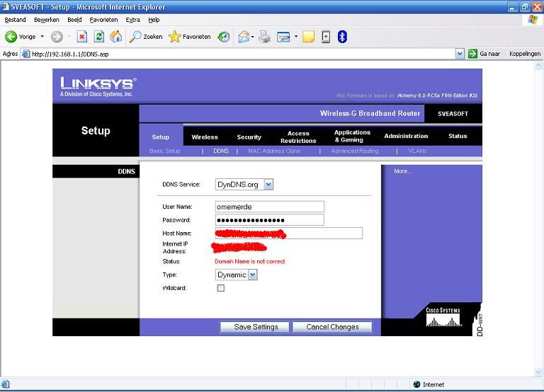This screenshot has height=392, width=544.
Task: Click the History clock icon
Action: (x=224, y=37)
